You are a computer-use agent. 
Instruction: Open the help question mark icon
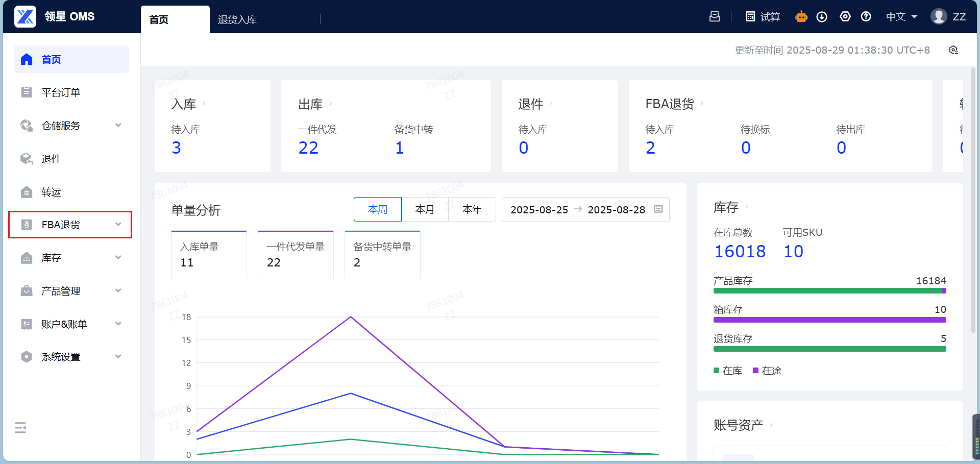866,17
